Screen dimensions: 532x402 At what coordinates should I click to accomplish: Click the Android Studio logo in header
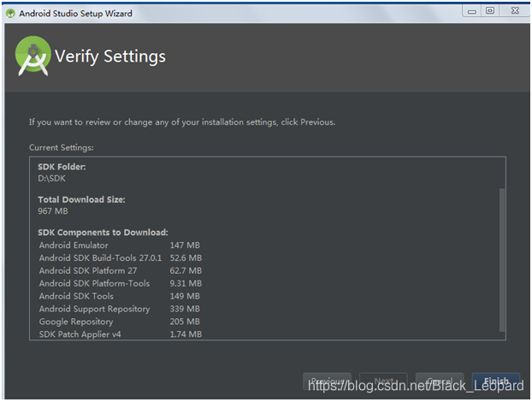click(x=33, y=56)
